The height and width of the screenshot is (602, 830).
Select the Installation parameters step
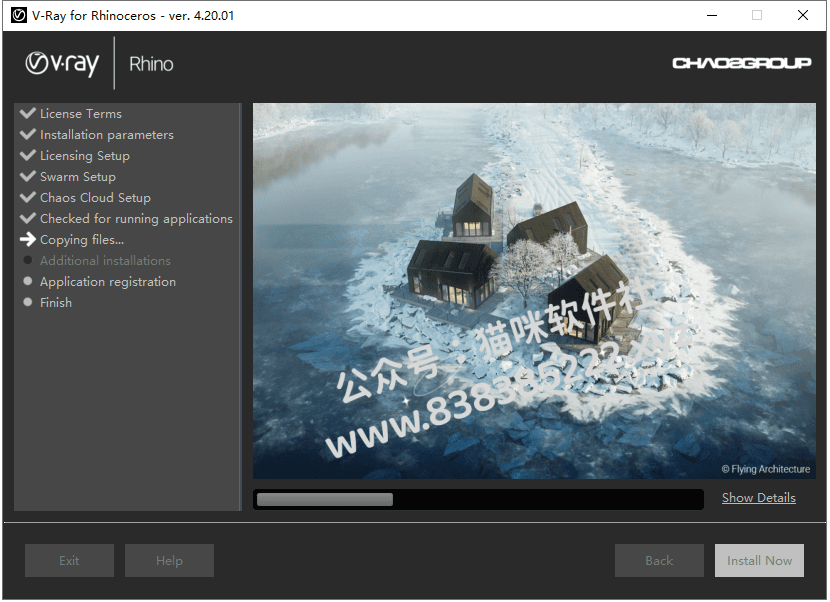pyautogui.click(x=107, y=135)
